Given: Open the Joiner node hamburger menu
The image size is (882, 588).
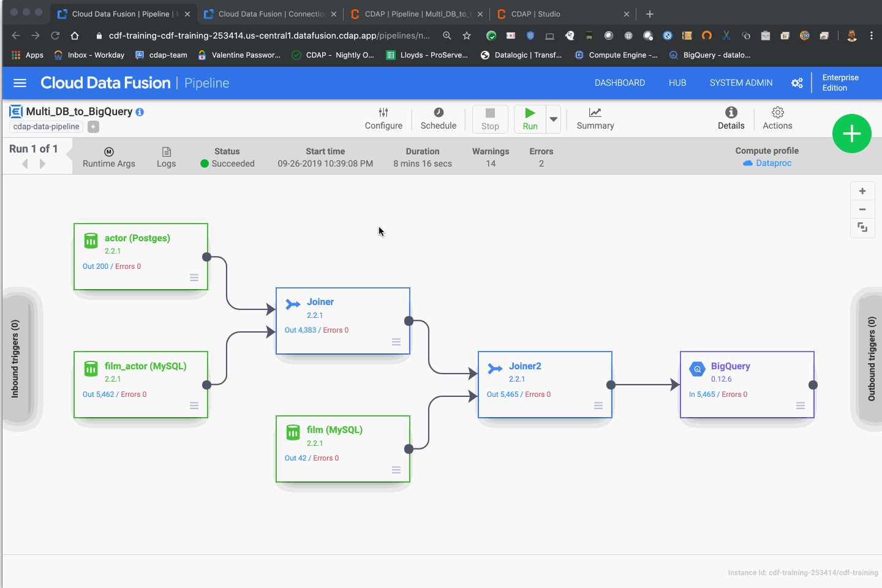Looking at the screenshot, I should point(396,342).
